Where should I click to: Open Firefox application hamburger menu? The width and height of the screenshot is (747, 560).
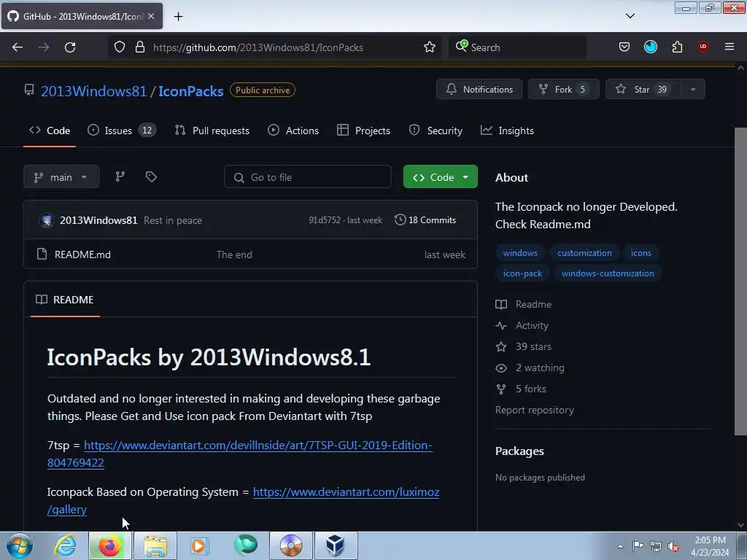pos(729,47)
